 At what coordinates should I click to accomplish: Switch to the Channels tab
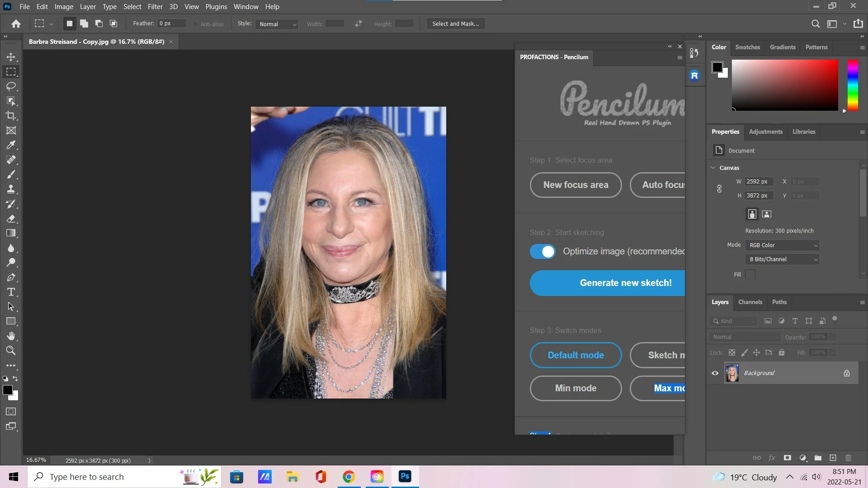(750, 302)
